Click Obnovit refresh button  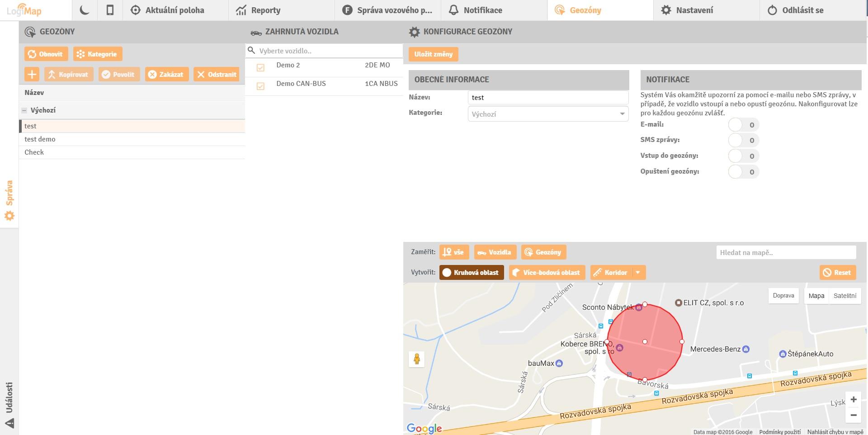(x=46, y=54)
